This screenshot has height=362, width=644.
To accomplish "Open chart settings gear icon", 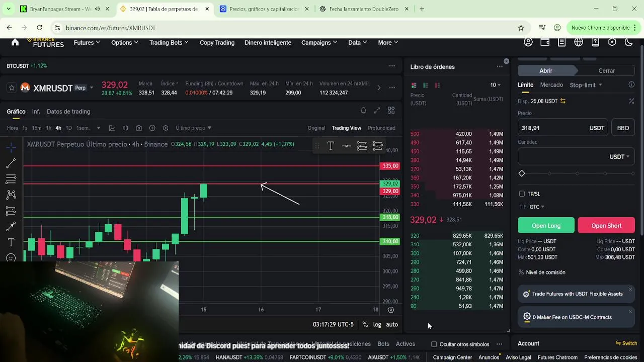I will point(391,310).
